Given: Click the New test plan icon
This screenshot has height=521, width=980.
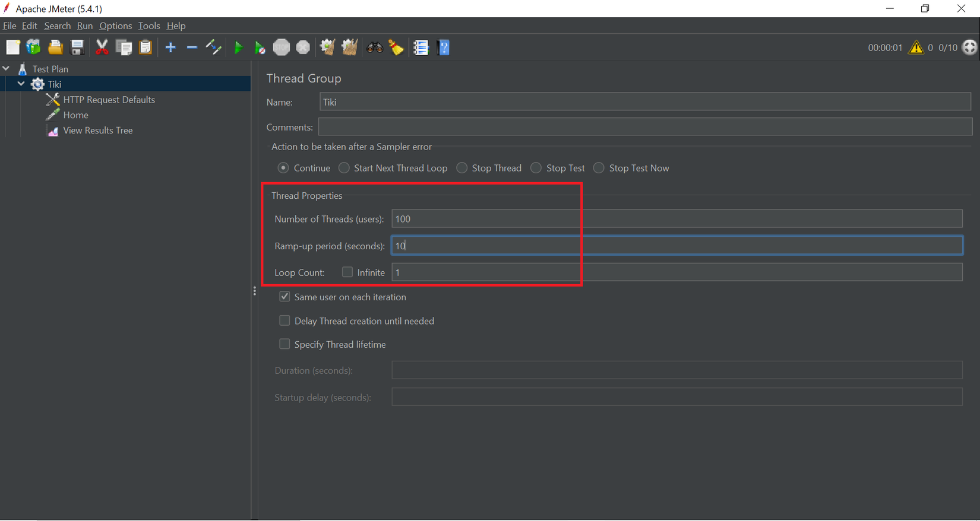Looking at the screenshot, I should (12, 47).
